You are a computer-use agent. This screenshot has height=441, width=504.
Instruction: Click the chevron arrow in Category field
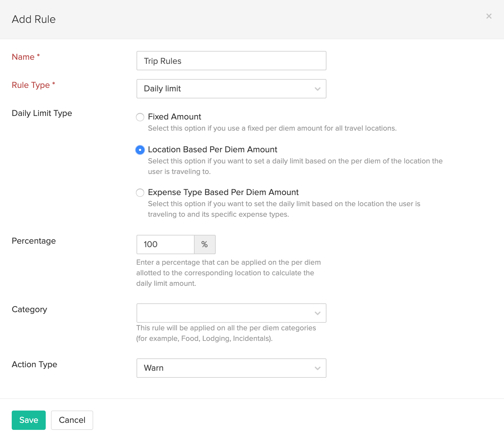(x=317, y=313)
